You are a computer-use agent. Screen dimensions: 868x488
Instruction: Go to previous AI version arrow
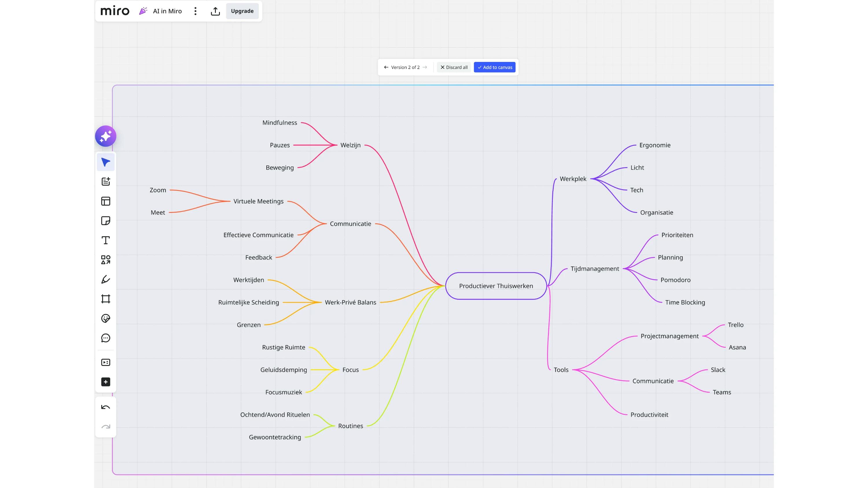[x=386, y=67]
